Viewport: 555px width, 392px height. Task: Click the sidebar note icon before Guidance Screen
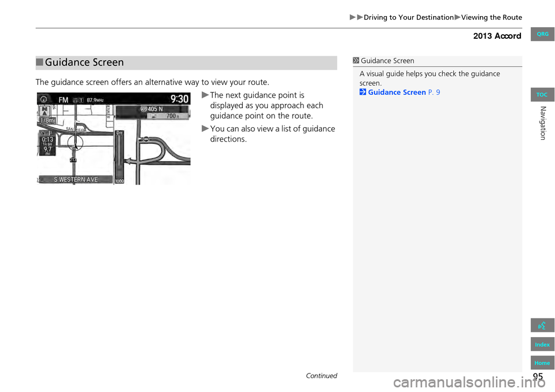356,61
